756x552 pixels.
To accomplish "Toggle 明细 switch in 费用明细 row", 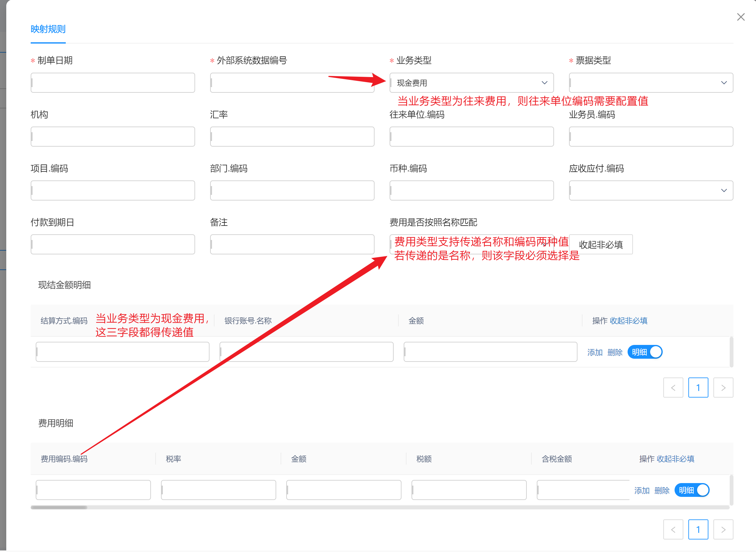I will pos(691,490).
